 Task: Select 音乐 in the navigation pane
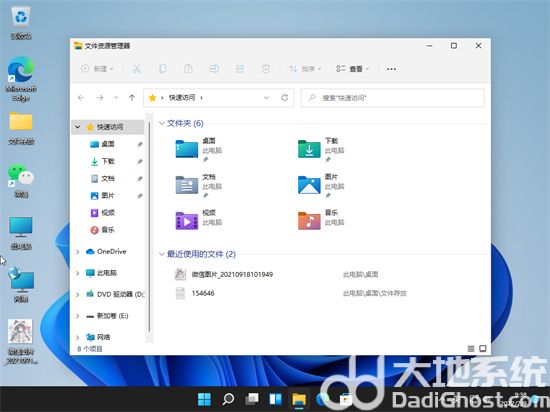click(x=108, y=230)
